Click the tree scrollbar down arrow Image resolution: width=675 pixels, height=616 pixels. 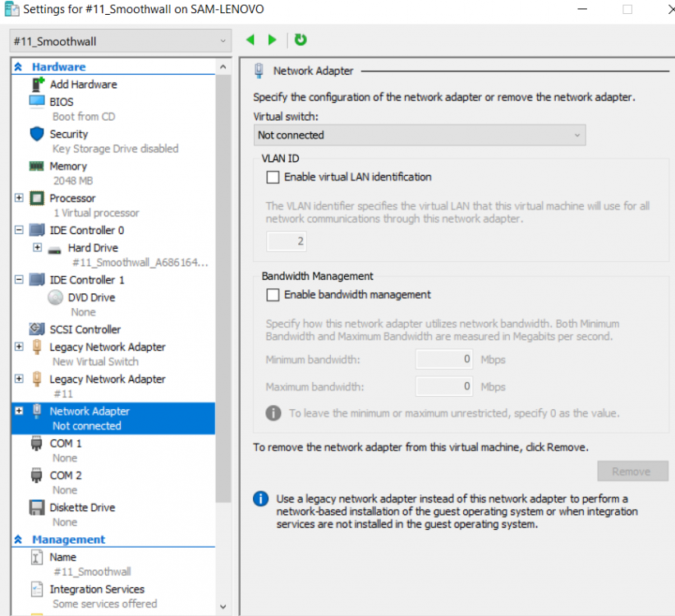223,606
